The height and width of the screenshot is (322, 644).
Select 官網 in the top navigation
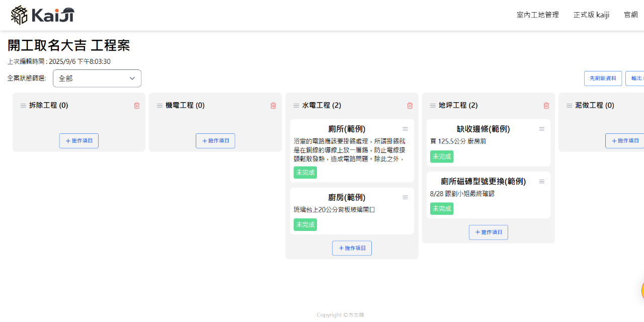point(630,15)
